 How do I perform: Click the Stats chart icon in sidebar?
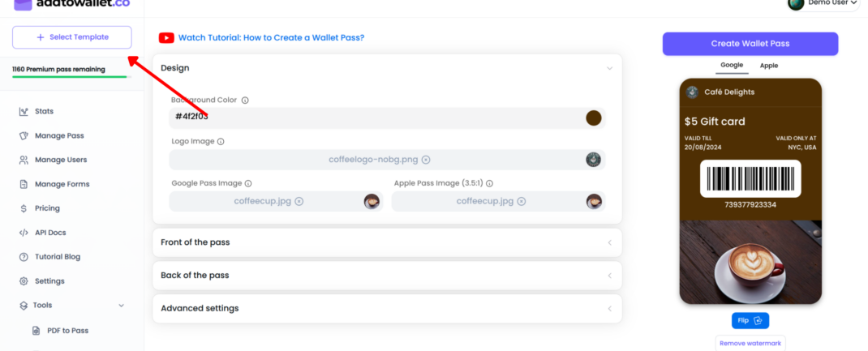tap(24, 111)
